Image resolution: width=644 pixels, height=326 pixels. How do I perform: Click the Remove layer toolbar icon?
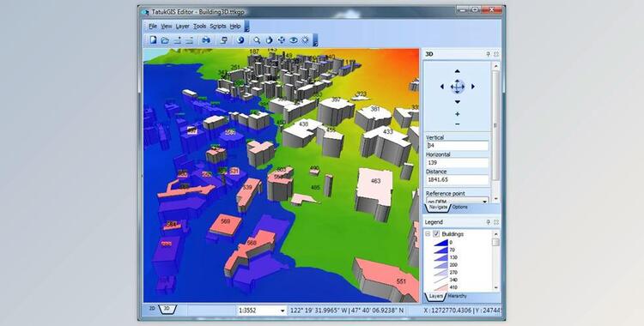coord(189,39)
